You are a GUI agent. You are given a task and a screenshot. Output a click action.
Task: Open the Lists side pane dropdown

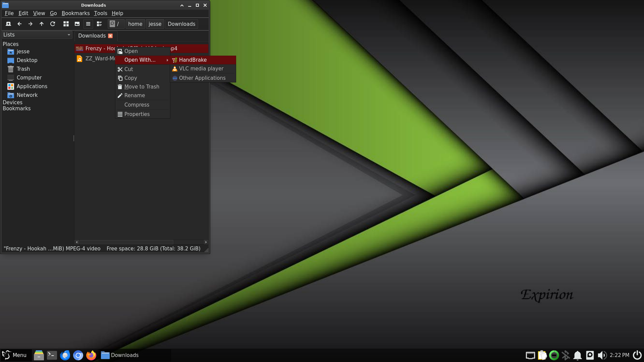tap(37, 35)
